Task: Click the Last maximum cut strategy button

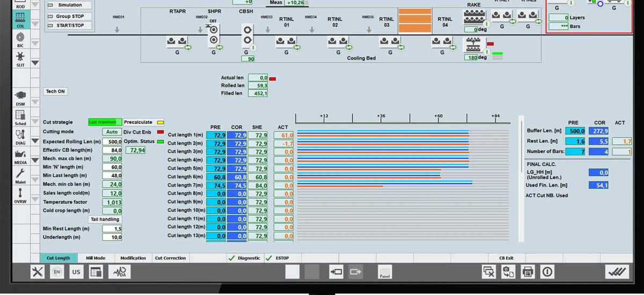Action: pos(105,122)
